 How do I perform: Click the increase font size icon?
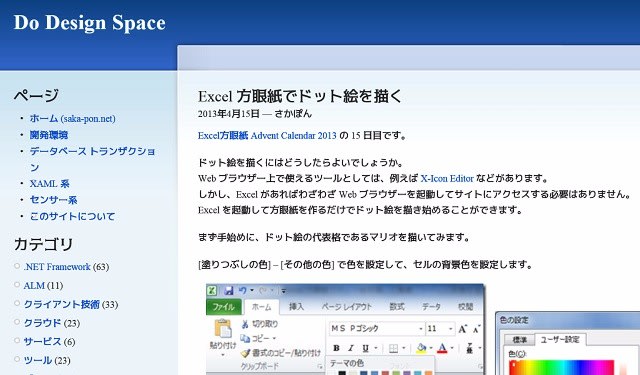(x=462, y=328)
